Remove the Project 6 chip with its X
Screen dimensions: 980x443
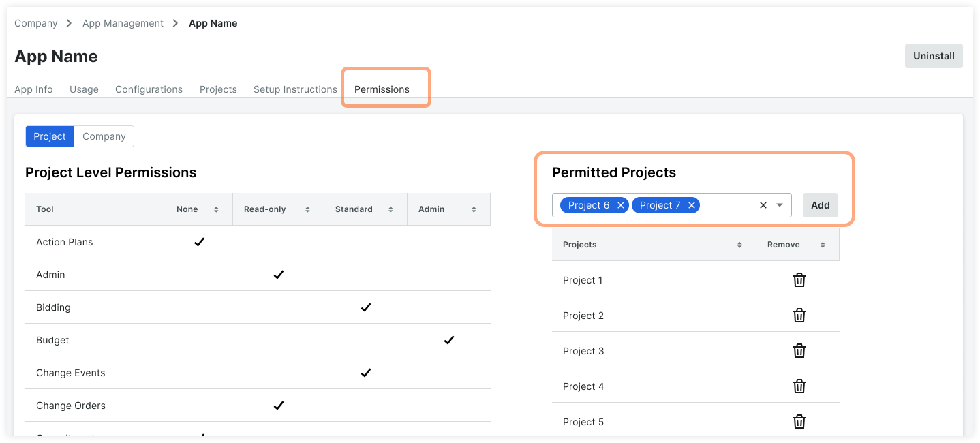[x=620, y=204]
